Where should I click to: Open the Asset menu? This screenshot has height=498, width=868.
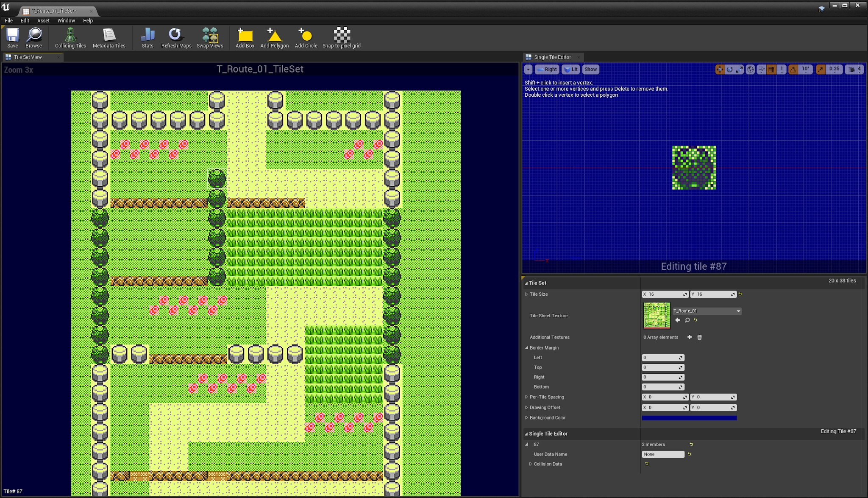point(43,20)
